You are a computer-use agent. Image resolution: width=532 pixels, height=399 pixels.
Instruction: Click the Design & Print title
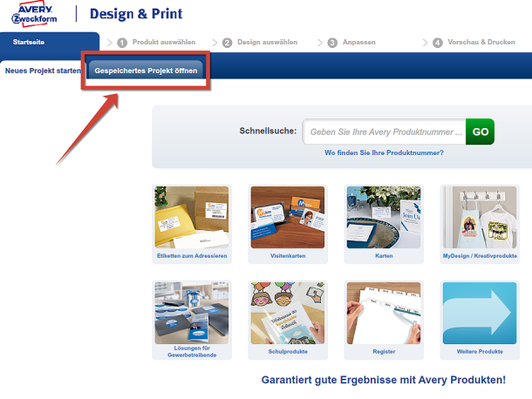coord(136,14)
